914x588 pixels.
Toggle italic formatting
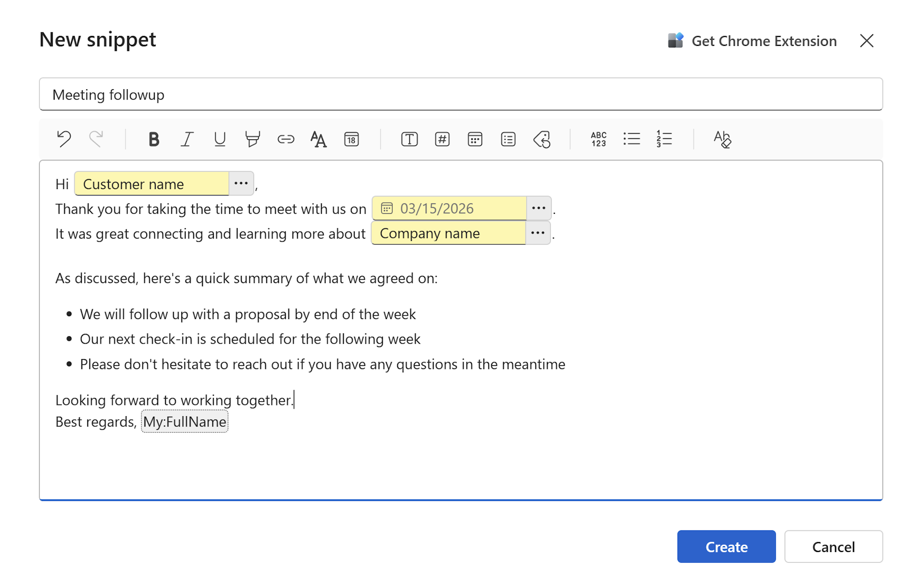[187, 139]
